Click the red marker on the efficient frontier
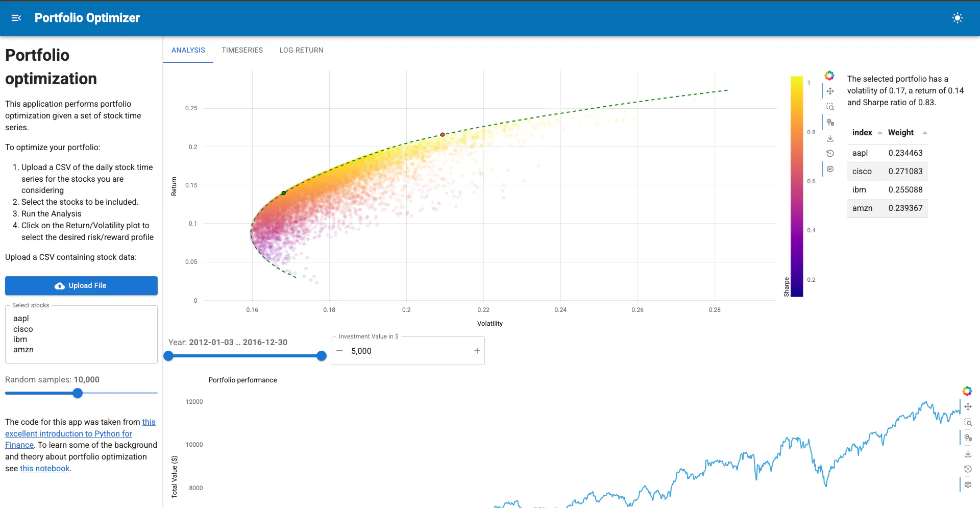This screenshot has width=980, height=508. [x=443, y=135]
